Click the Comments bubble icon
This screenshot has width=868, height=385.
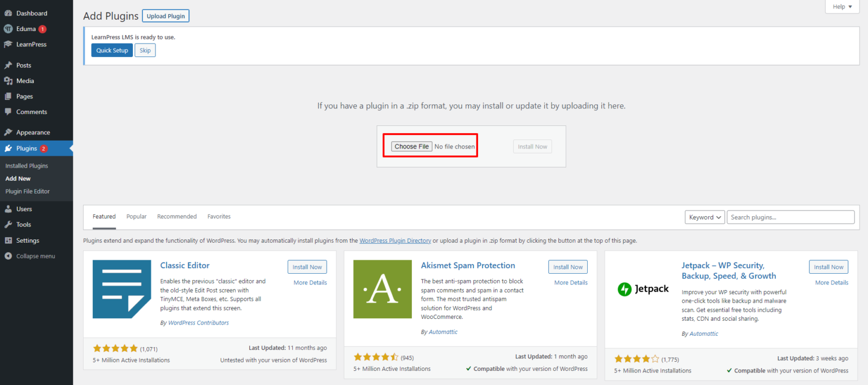coord(8,112)
